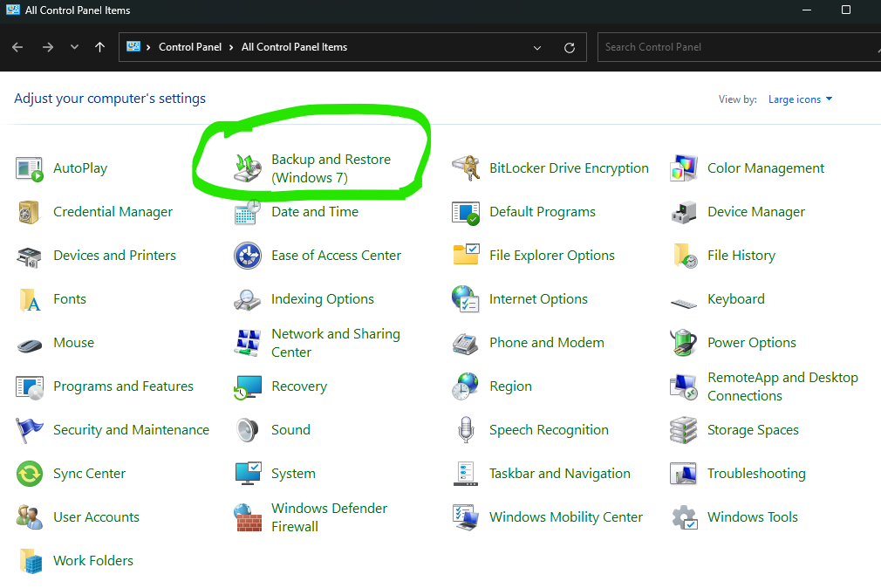
Task: Open the Sound speaker icon
Action: (x=248, y=430)
